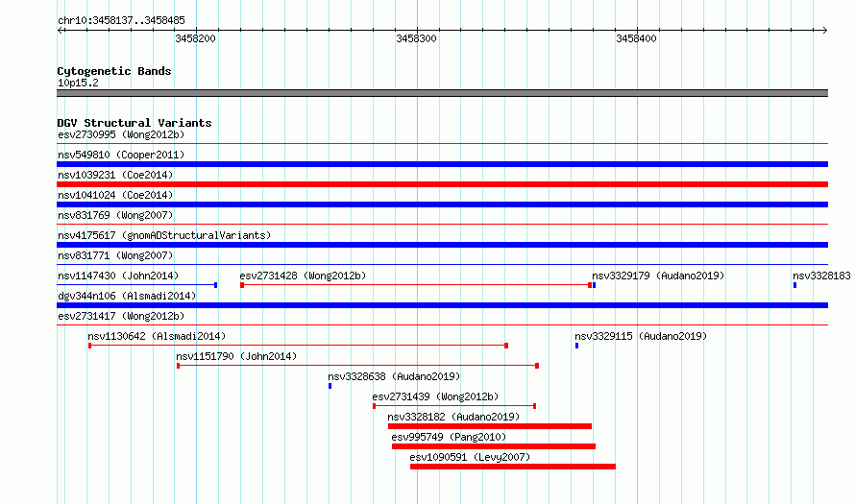Click the 3458300 ruler position label
855x504 pixels.
(x=416, y=38)
